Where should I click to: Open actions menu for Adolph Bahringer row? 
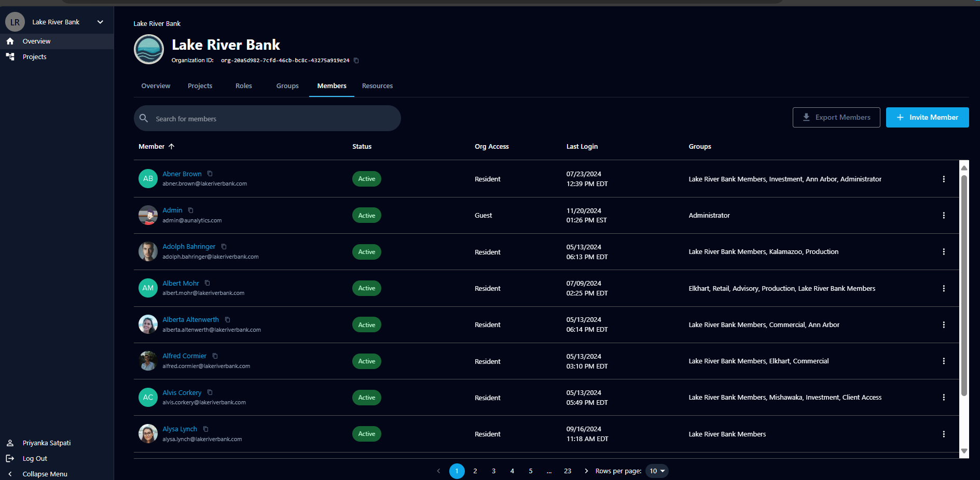(x=944, y=251)
